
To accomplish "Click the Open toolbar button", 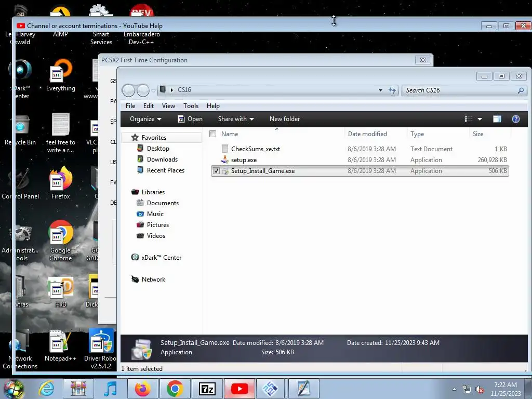I will click(190, 119).
